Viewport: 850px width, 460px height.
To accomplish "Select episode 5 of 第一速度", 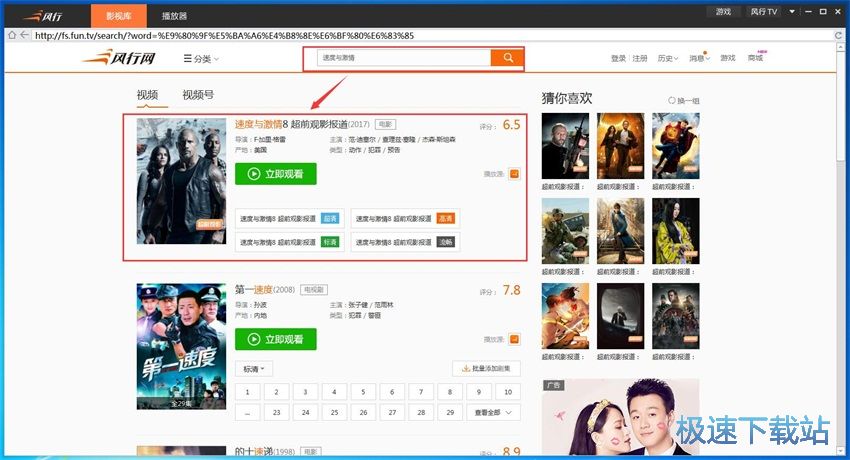I will click(x=363, y=392).
